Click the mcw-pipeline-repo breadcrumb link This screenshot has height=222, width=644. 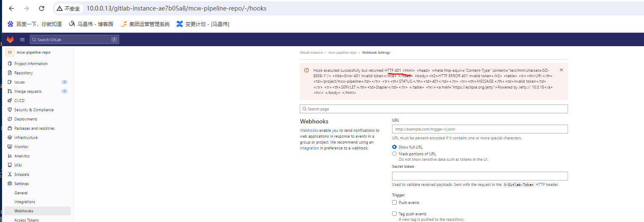coord(342,53)
